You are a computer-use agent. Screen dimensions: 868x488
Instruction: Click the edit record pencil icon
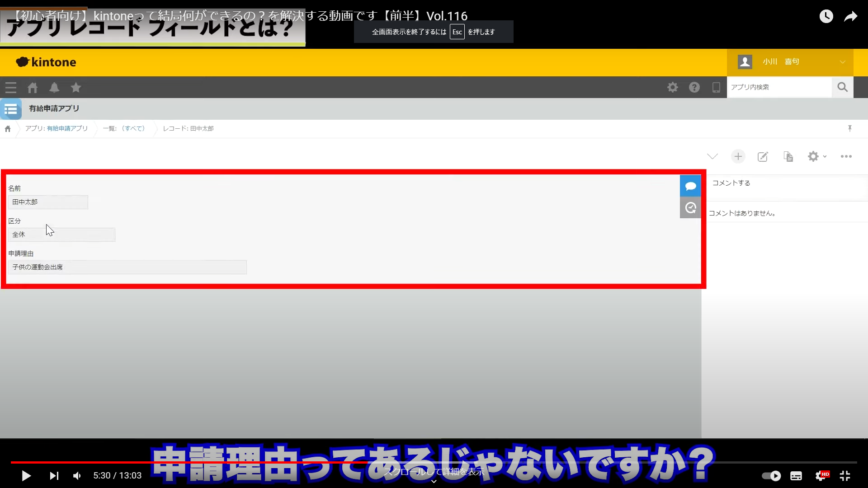763,156
